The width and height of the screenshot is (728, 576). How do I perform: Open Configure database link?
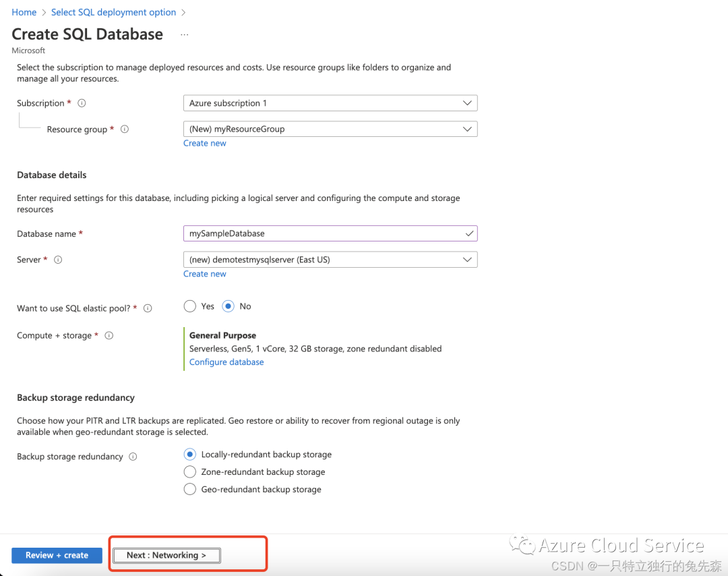pos(226,362)
